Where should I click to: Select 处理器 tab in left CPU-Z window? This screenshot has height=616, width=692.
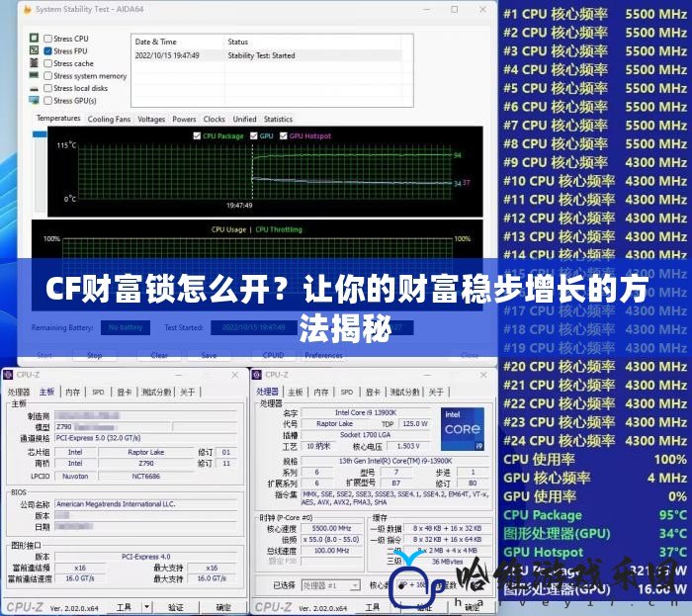[x=19, y=392]
